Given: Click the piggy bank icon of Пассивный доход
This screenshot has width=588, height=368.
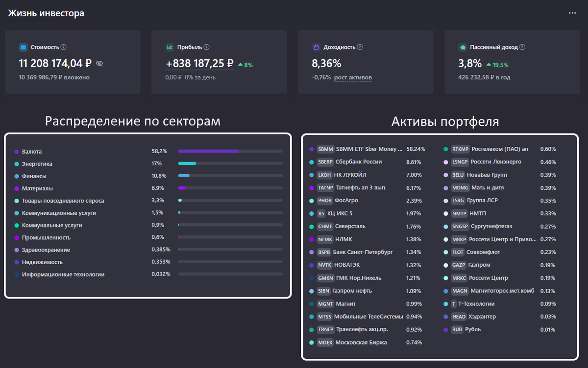Looking at the screenshot, I should pos(463,47).
